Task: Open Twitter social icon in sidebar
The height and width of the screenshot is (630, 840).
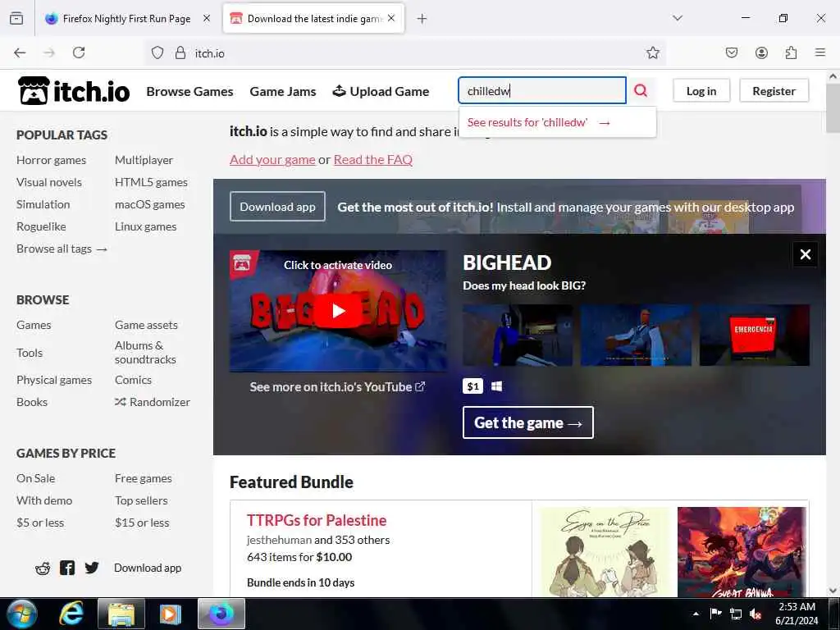Action: [x=92, y=568]
